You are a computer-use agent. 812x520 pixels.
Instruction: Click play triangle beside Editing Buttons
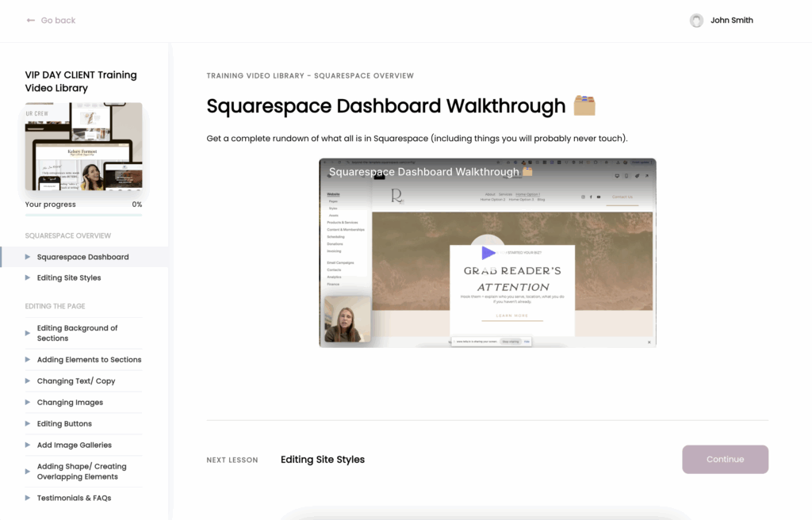28,423
